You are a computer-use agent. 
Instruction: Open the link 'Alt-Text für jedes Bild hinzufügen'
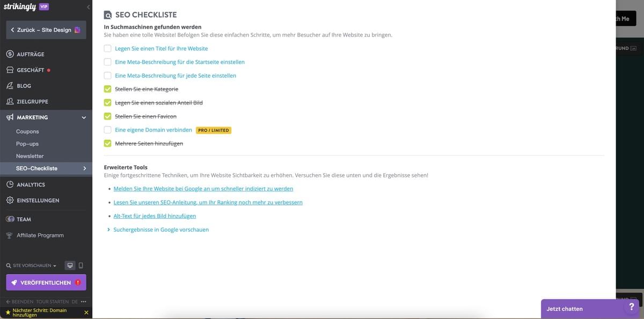point(155,216)
